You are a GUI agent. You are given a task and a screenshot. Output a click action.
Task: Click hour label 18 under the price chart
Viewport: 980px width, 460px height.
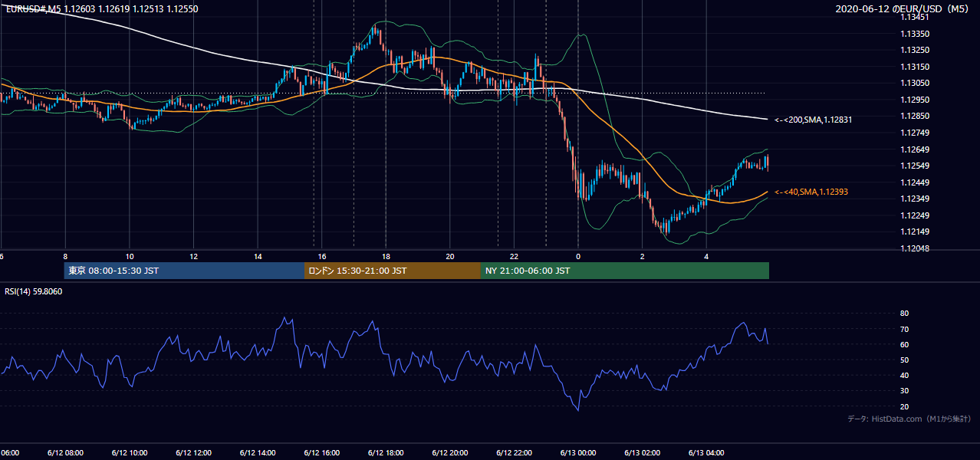click(386, 257)
